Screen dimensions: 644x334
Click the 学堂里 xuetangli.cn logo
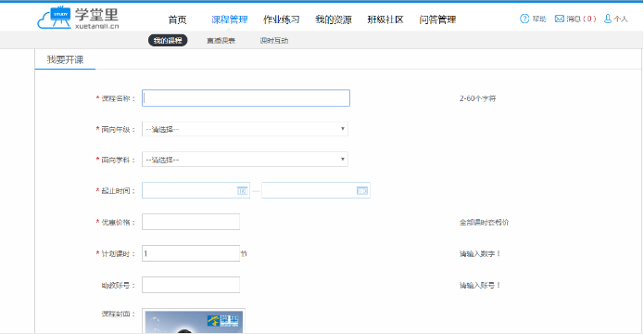(78, 19)
